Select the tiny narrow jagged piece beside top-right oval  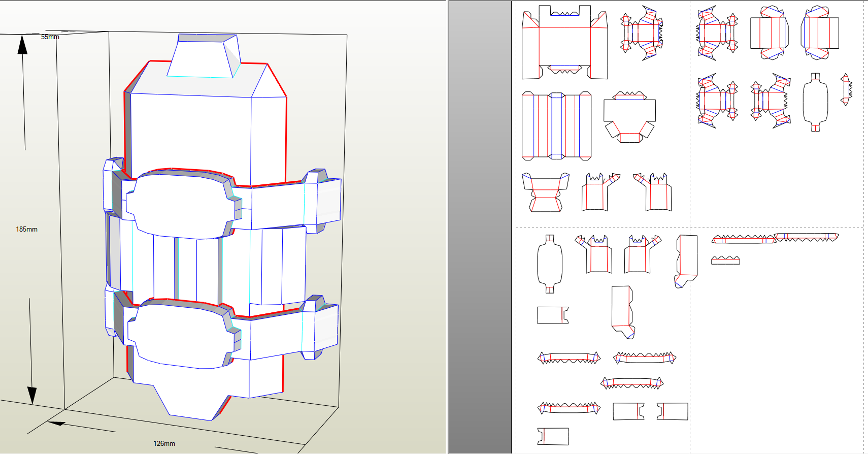tap(846, 89)
